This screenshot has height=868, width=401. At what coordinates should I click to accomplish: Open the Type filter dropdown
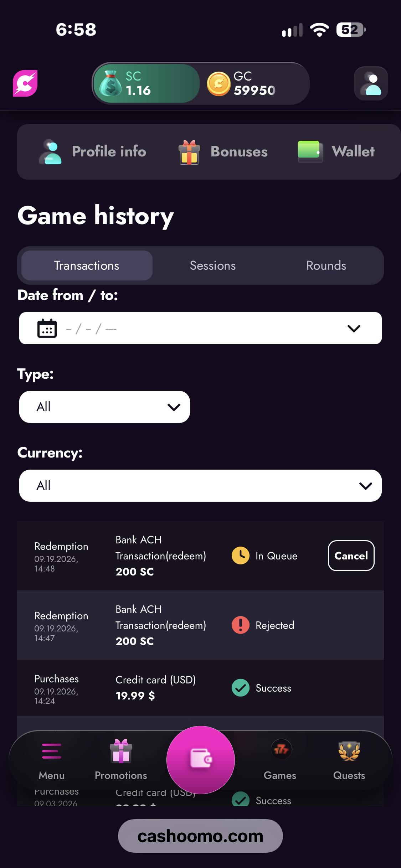click(x=104, y=407)
